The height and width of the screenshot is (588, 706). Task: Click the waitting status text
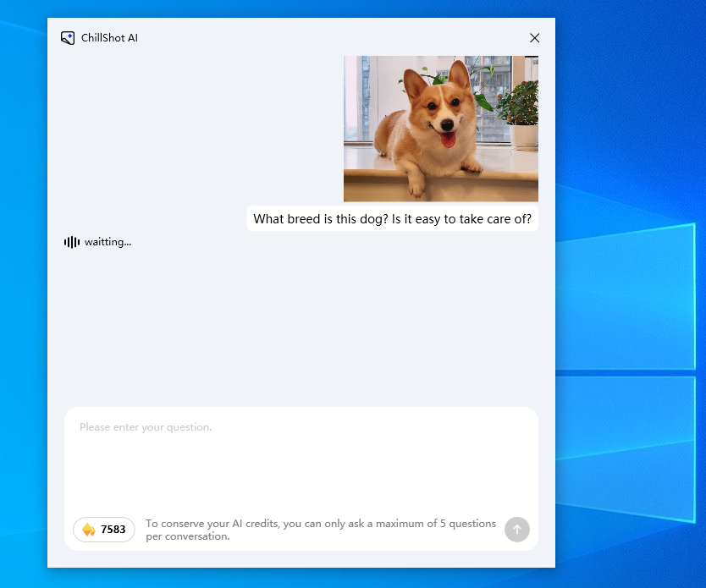pos(107,242)
